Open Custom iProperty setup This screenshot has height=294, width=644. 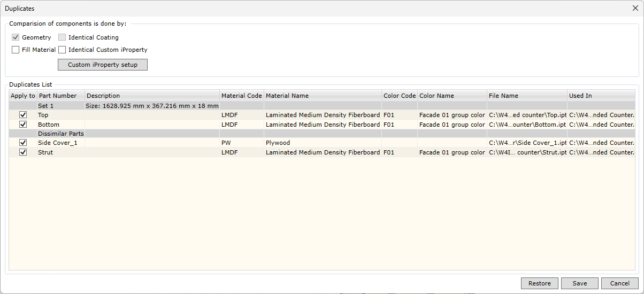click(x=103, y=65)
